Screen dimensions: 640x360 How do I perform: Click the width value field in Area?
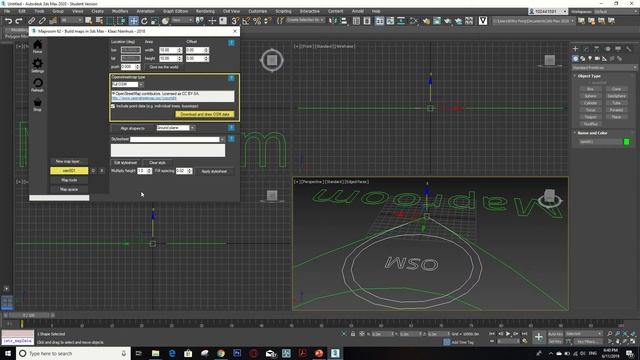point(168,50)
